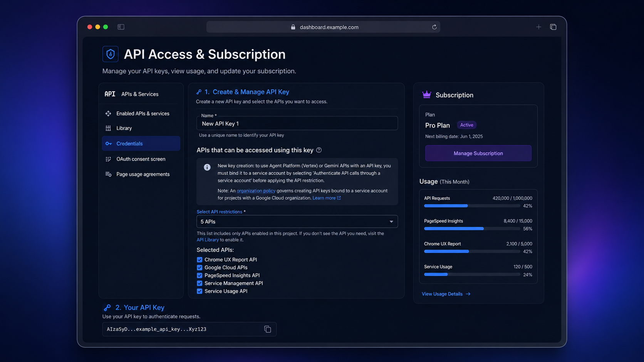Reload the page with the refresh icon
Image resolution: width=644 pixels, height=362 pixels.
point(434,27)
